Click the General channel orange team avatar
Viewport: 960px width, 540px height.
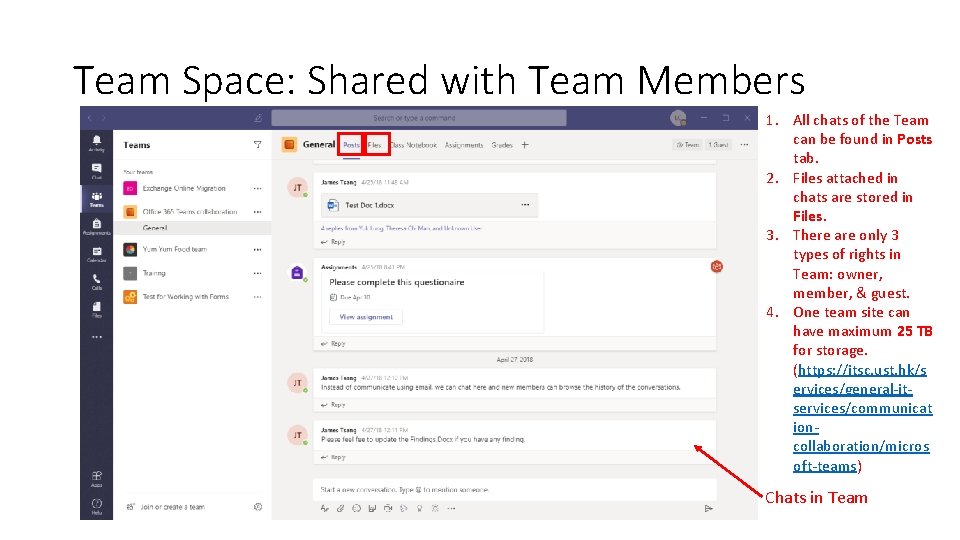pos(289,145)
